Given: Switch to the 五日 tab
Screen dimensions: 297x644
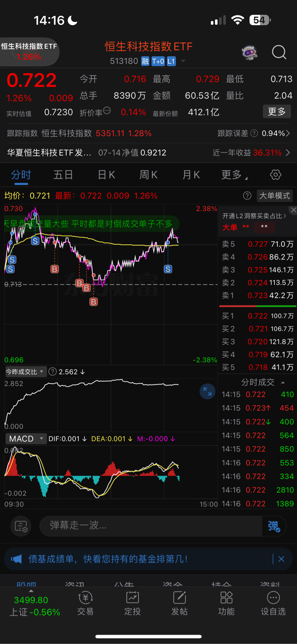Looking at the screenshot, I should pos(63,175).
